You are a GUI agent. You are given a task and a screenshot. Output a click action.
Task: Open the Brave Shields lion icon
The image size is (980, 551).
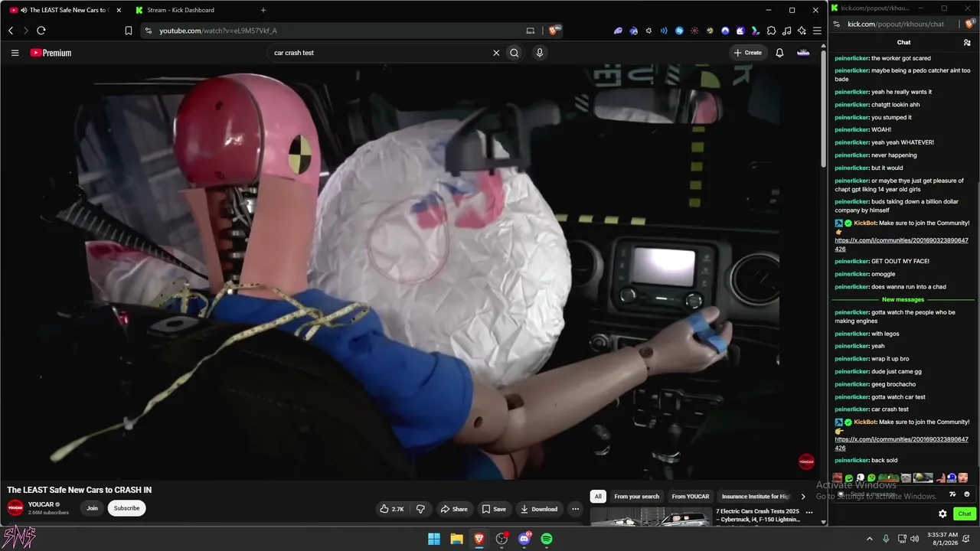(x=553, y=31)
